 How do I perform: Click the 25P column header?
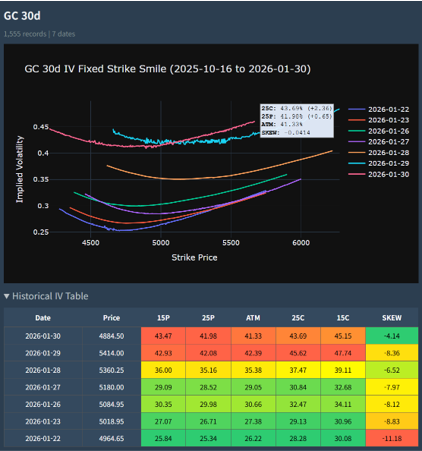[x=208, y=318]
